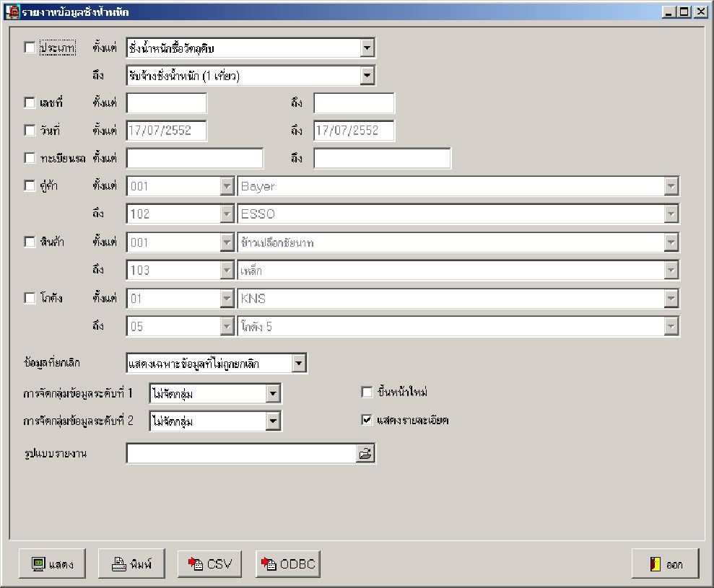
Task: Open the partner code 001 dropdown
Action: (227, 186)
